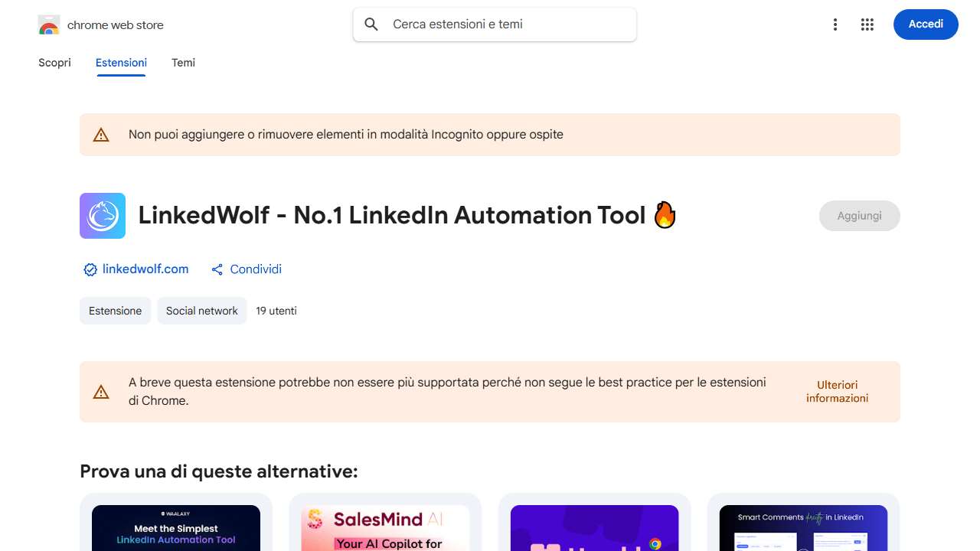The image size is (980, 551).
Task: Select the Social network category chip
Action: click(x=201, y=311)
